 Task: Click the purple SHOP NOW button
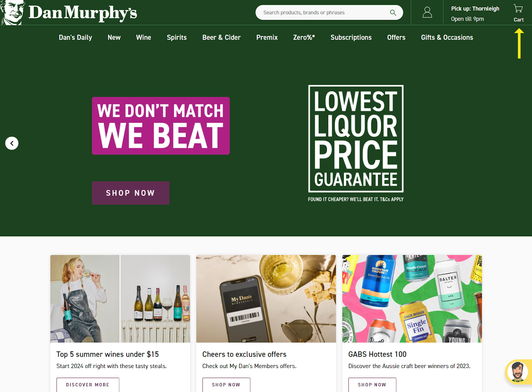point(131,193)
